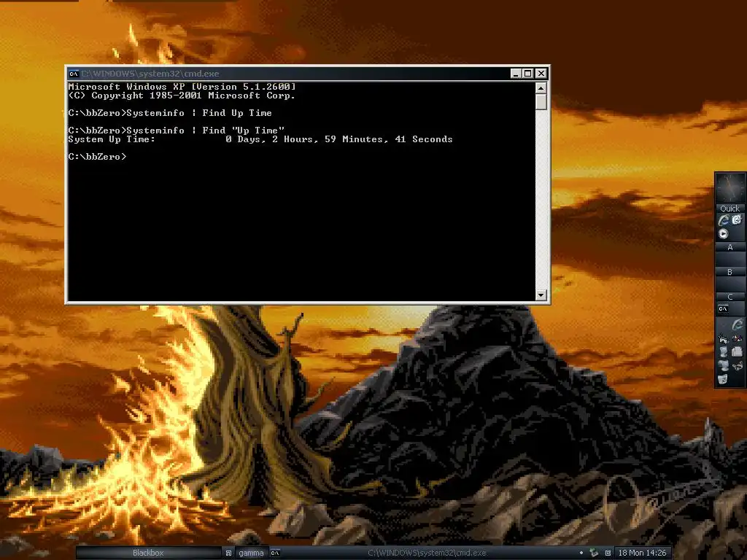Select the cmd task icon under workspace C
The height and width of the screenshot is (560, 747).
pos(723,309)
